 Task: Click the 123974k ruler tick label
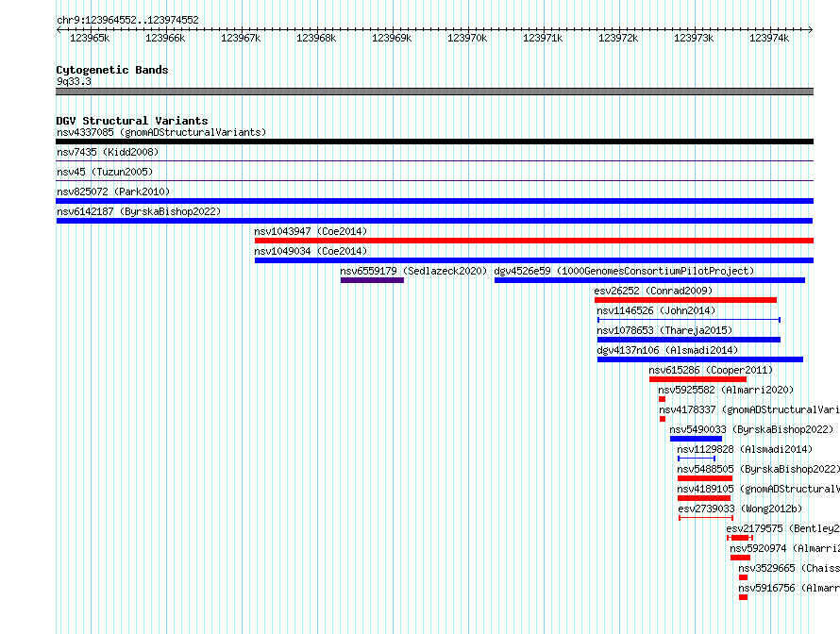coord(769,38)
